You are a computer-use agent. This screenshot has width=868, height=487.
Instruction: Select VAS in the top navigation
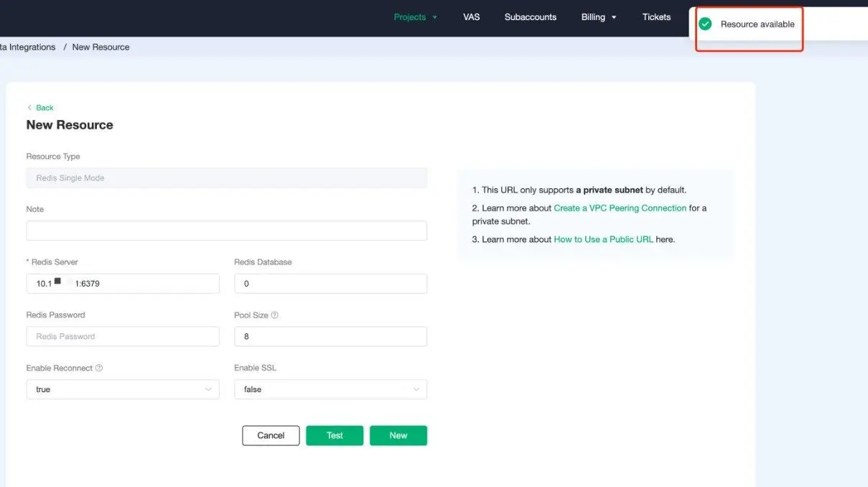click(471, 17)
